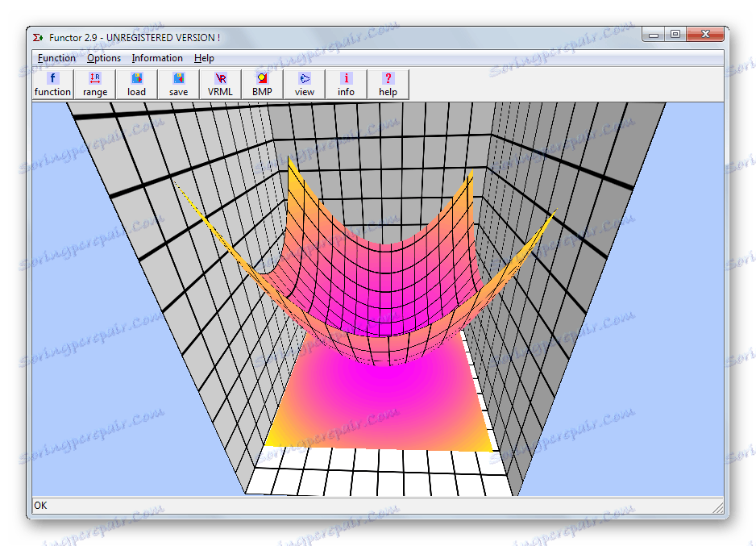Image resolution: width=756 pixels, height=546 pixels.
Task: Minimize the Functor window
Action: click(x=654, y=34)
